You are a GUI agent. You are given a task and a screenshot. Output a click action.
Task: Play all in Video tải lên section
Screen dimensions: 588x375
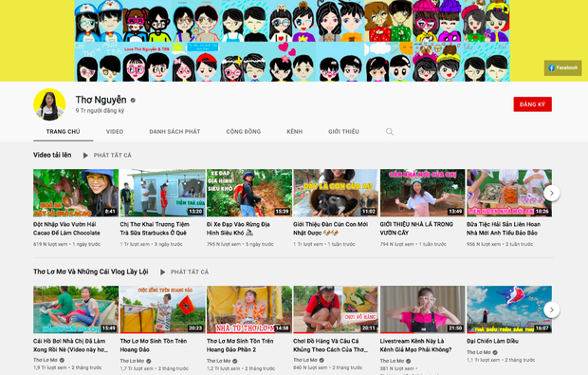click(107, 155)
